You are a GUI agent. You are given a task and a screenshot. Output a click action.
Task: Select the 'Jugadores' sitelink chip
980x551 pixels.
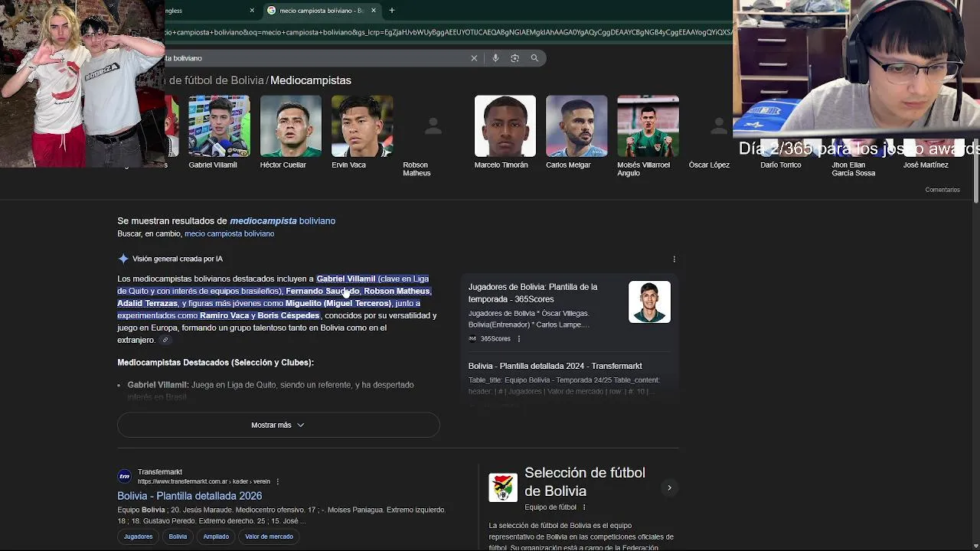[x=138, y=536]
